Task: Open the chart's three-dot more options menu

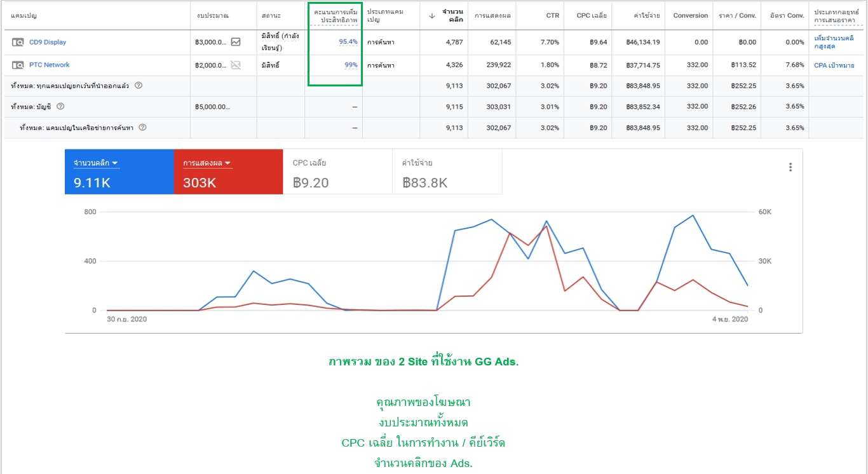Action: (790, 167)
